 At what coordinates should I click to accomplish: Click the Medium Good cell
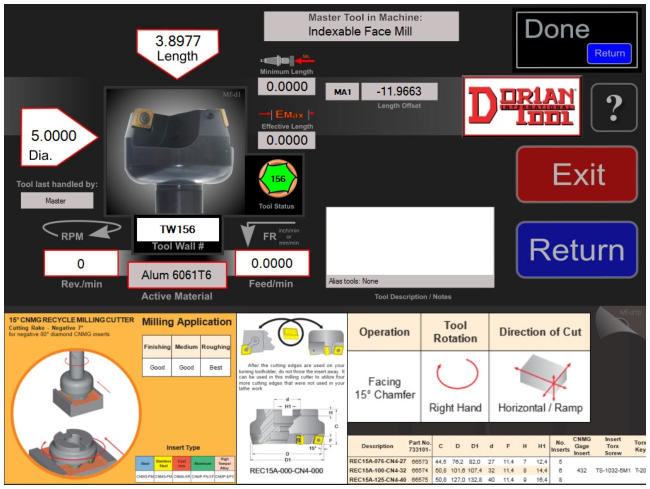click(186, 368)
